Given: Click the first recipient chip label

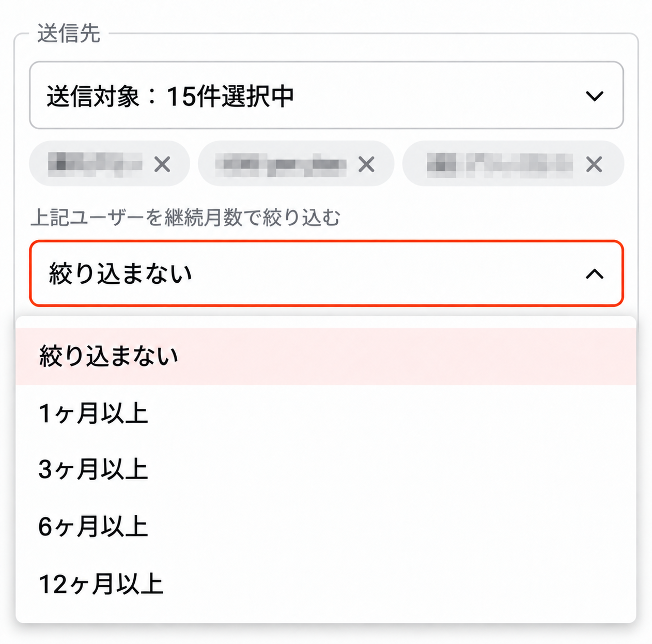Looking at the screenshot, I should (95, 165).
